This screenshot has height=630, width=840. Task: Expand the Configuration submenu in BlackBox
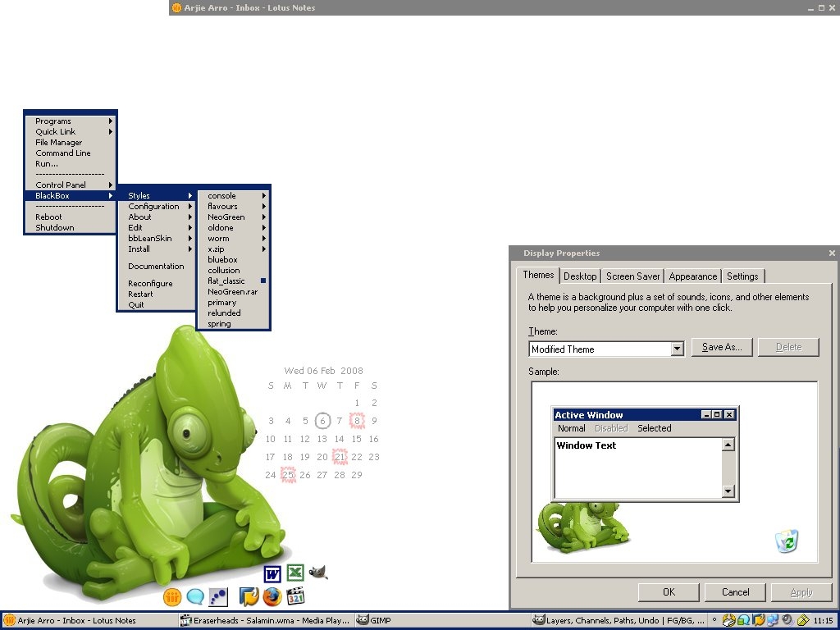coord(154,207)
